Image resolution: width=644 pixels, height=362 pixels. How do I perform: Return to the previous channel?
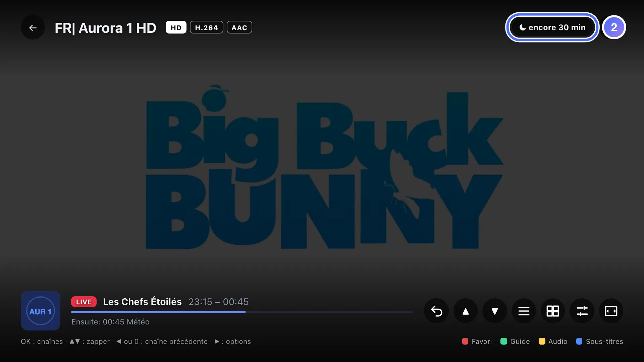(436, 311)
